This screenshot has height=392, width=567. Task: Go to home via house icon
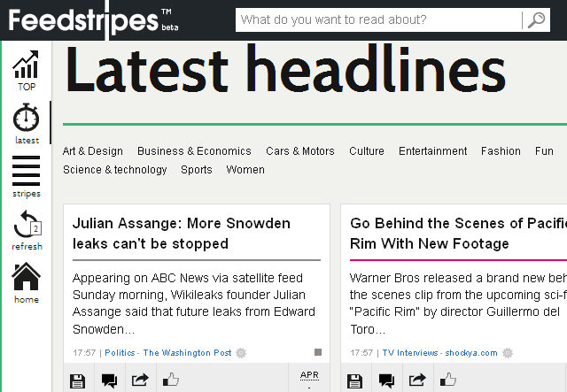[26, 277]
